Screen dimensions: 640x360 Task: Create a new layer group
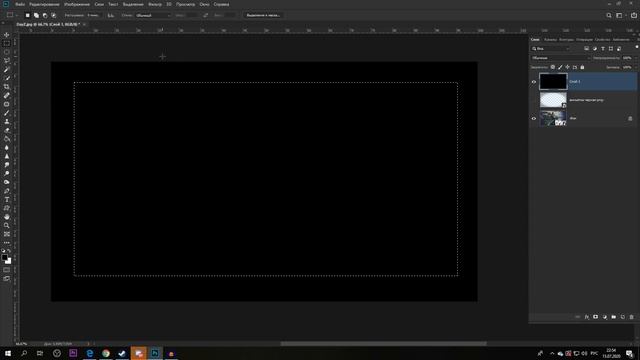[613, 317]
